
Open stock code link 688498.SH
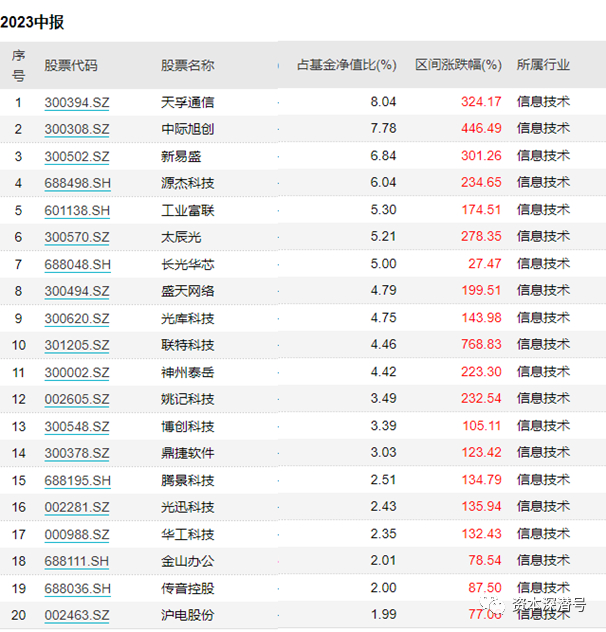tap(77, 183)
